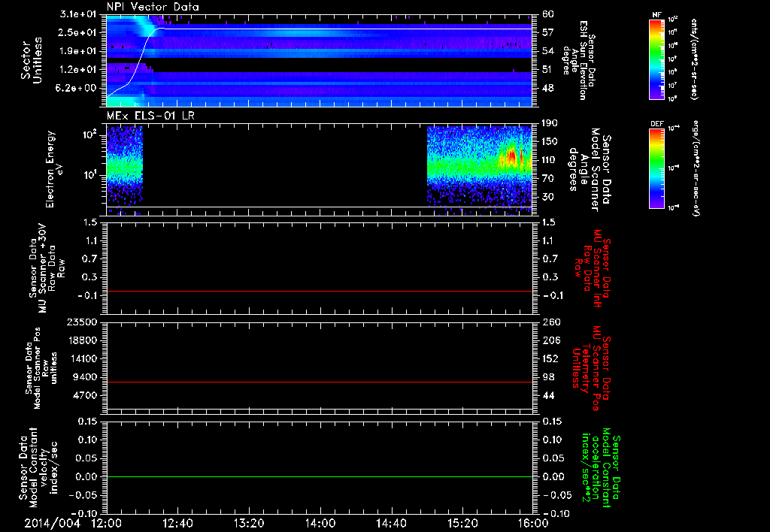Click the red "MU Scanner Inh Raw Data" title

pos(592,268)
